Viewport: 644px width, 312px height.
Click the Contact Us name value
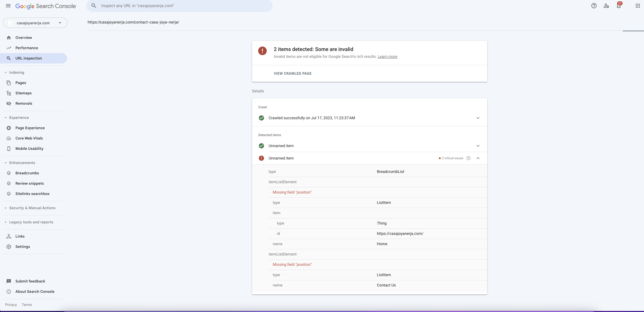tap(386, 285)
